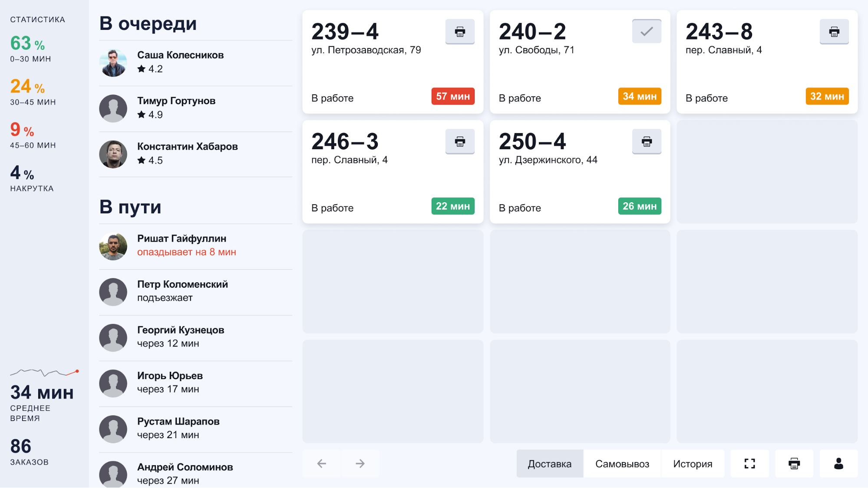This screenshot has height=488, width=868.
Task: Toggle the checkmark on order 240-2
Action: pyautogui.click(x=646, y=32)
